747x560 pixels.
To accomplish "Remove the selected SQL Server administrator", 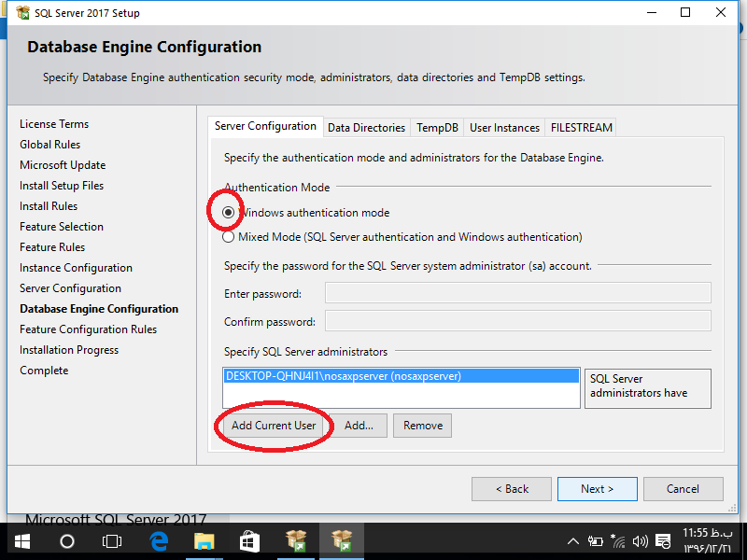I will (x=423, y=426).
